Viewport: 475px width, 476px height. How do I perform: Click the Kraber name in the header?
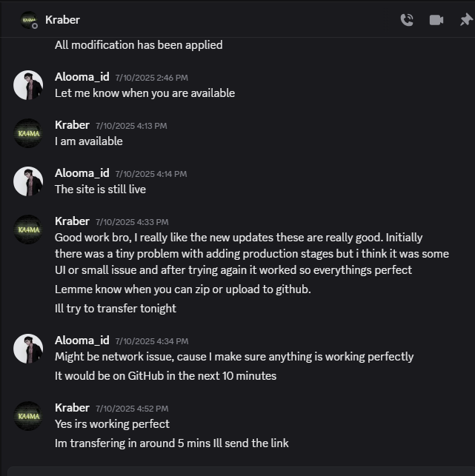point(62,20)
